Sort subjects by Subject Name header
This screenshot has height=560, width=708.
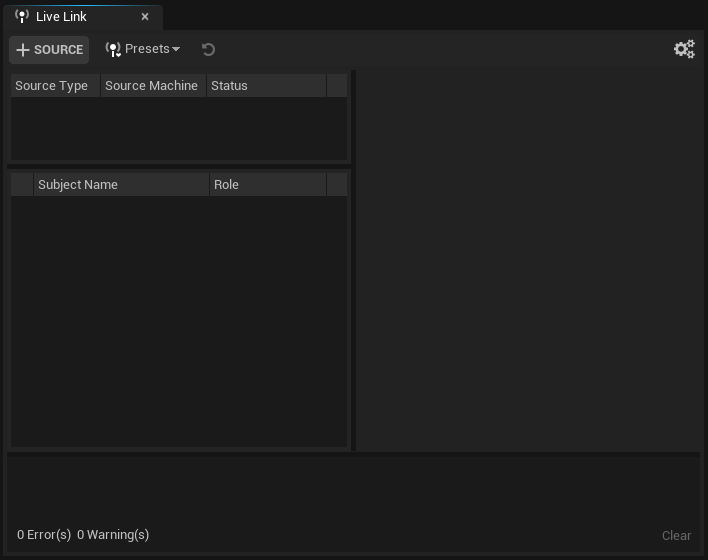78,185
